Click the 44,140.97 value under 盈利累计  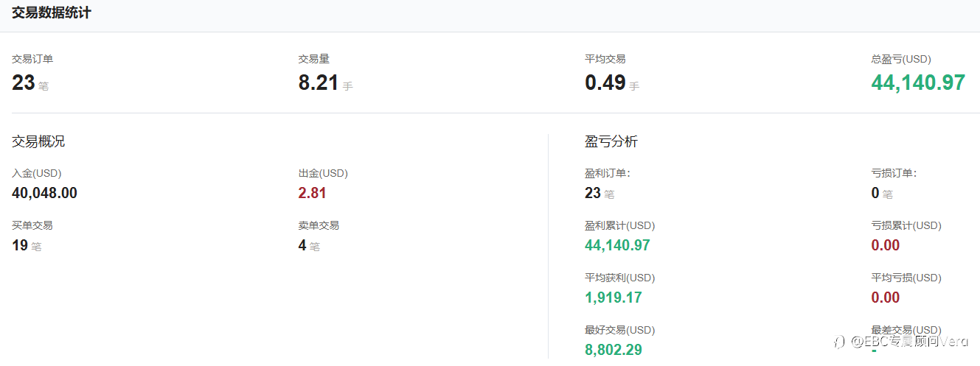tap(617, 245)
